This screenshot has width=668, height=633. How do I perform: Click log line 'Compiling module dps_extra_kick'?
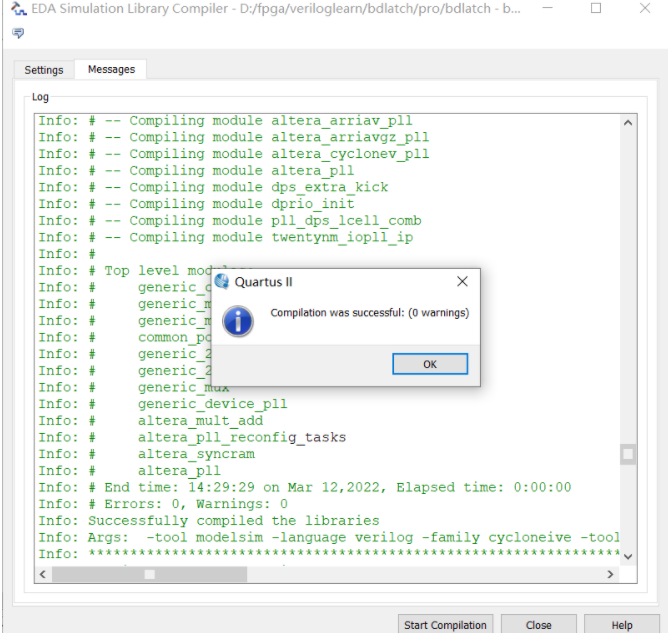(x=213, y=187)
